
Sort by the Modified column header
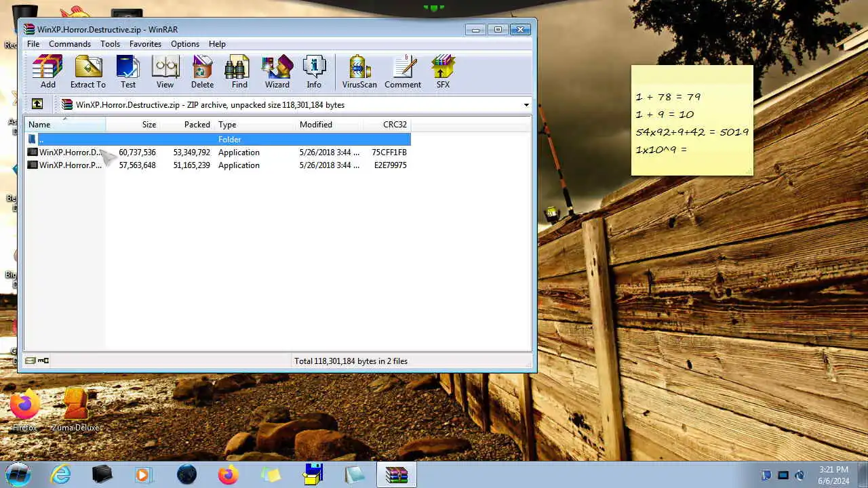coord(330,125)
